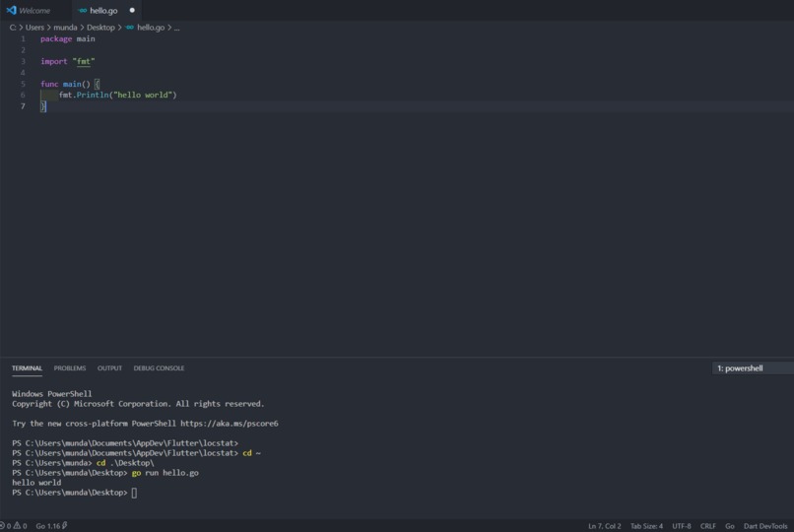This screenshot has width=794, height=532.
Task: Open the OUTPUT panel tab
Action: pyautogui.click(x=109, y=368)
